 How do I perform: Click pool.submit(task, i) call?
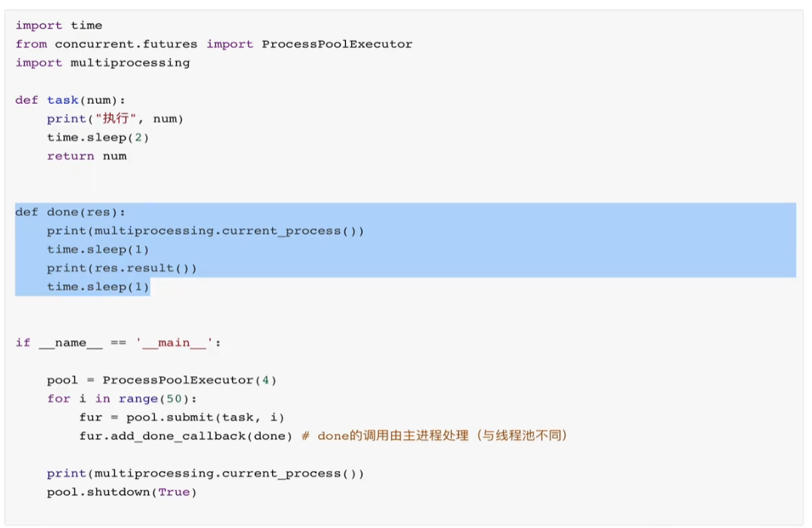point(205,417)
